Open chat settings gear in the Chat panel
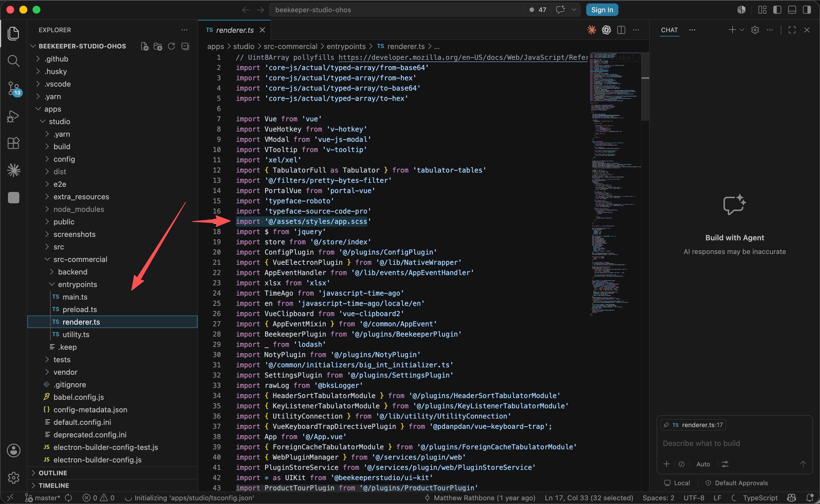The image size is (820, 504). [x=755, y=30]
